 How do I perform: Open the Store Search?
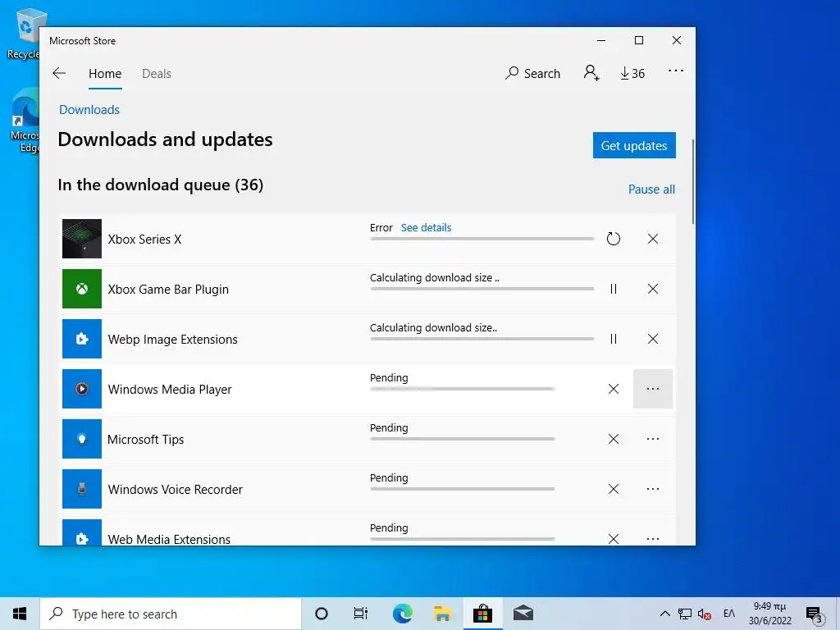[x=532, y=73]
